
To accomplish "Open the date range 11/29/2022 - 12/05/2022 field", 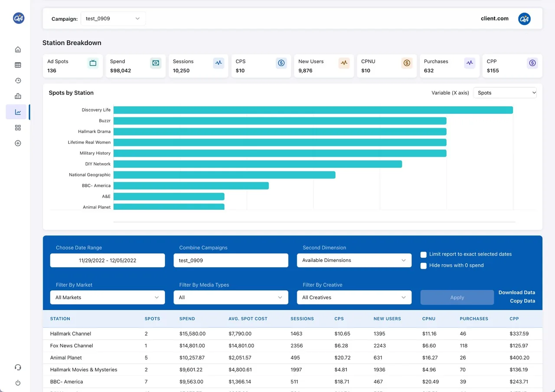I will click(x=108, y=260).
